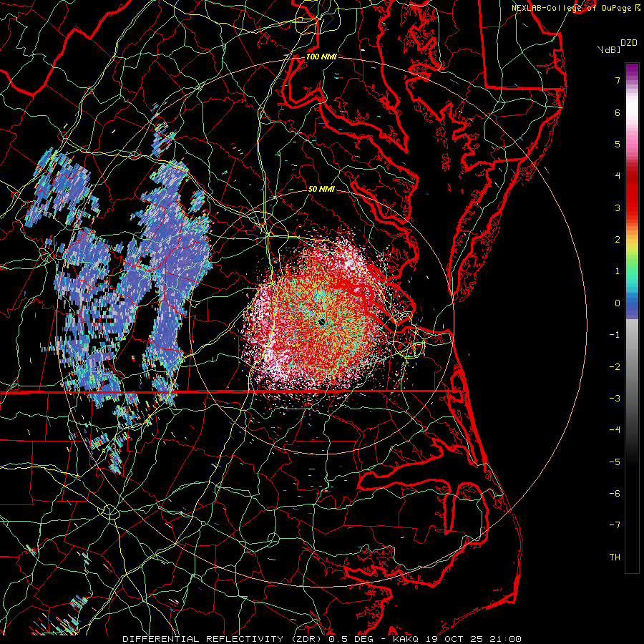644x644 pixels.
Task: Click the 1 value on color scale
Action: [x=618, y=271]
